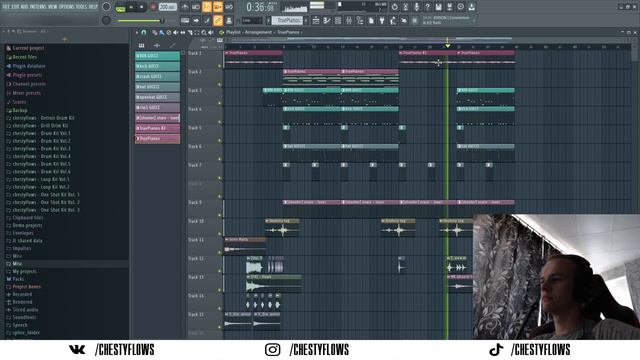Image resolution: width=640 pixels, height=360 pixels.
Task: Open the playlist options arrow menu
Action: click(x=137, y=32)
